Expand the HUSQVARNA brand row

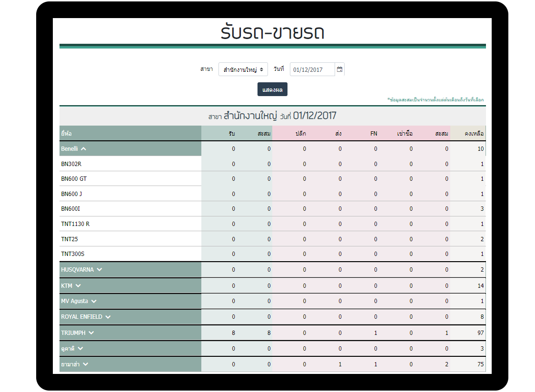point(99,270)
